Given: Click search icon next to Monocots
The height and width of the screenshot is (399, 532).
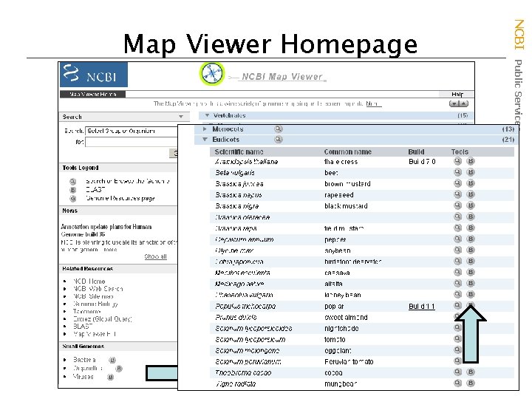Looking at the screenshot, I should 279,129.
